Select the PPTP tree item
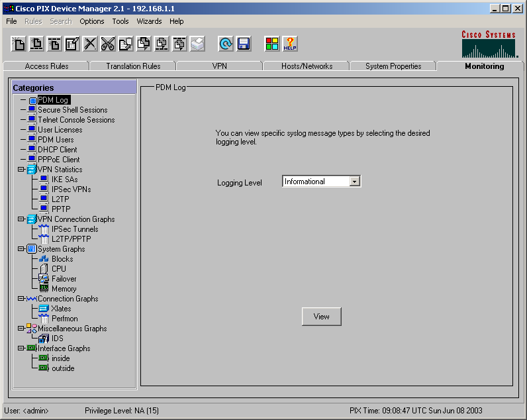 [x=61, y=209]
